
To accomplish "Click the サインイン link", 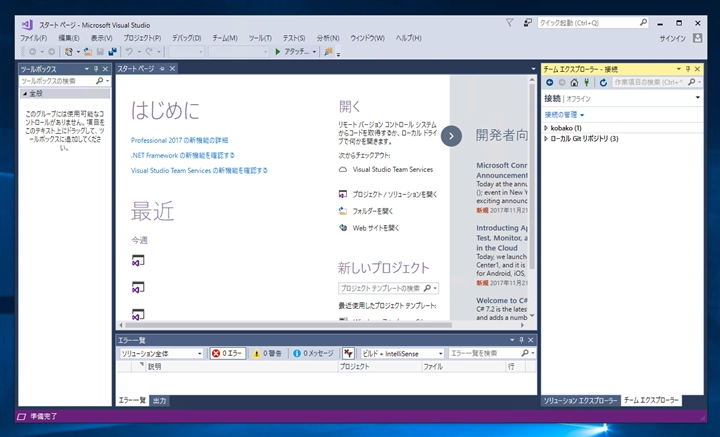I will click(x=672, y=39).
